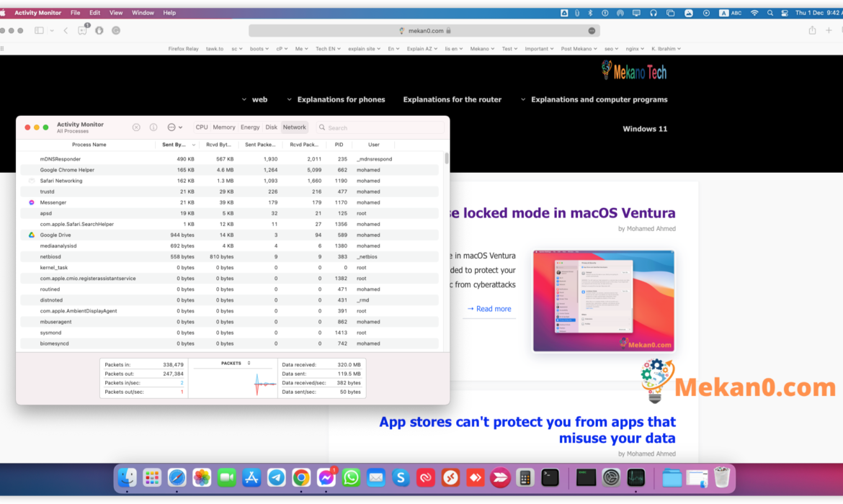Image resolution: width=843 pixels, height=504 pixels.
Task: Open the App stores article headline
Action: pos(527,430)
